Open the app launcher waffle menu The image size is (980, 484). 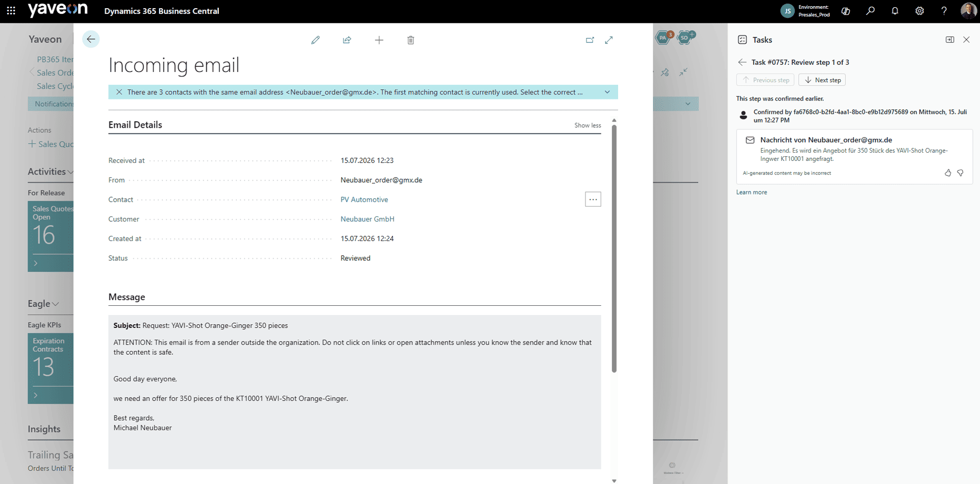coord(11,11)
